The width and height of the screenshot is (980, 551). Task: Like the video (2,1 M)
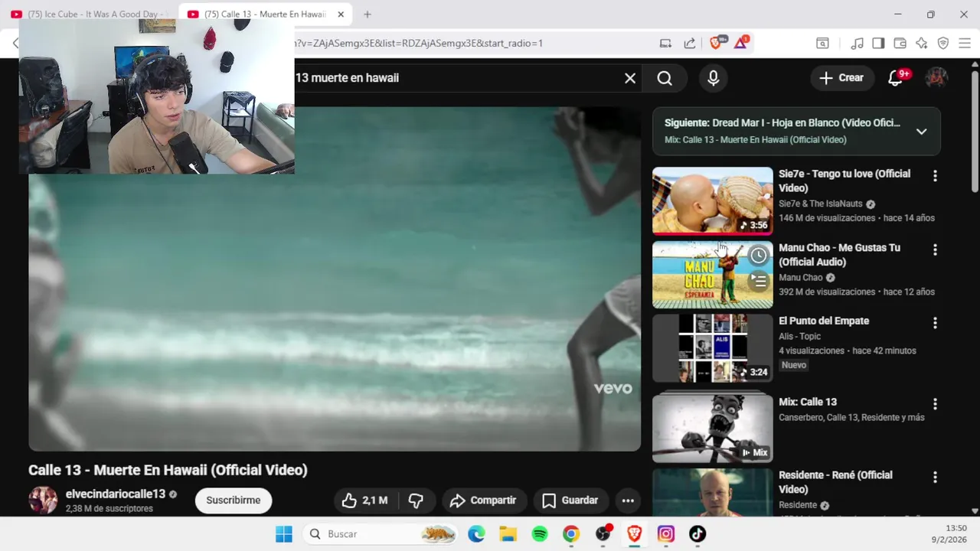(x=365, y=500)
